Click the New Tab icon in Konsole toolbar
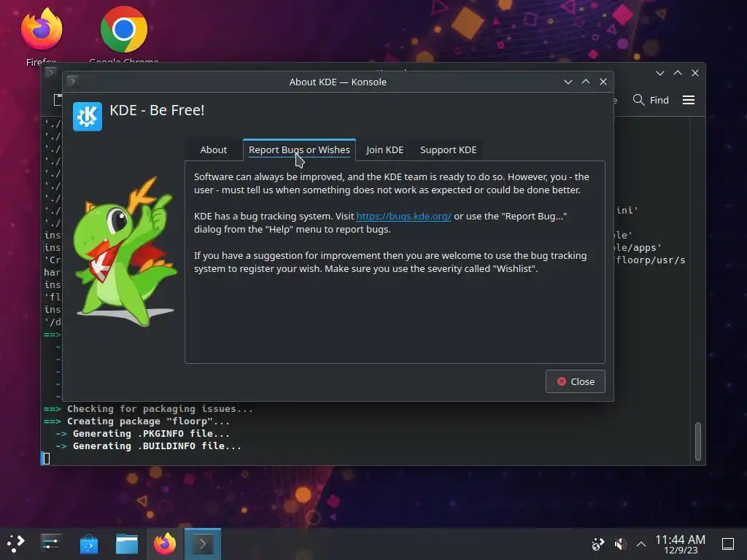747x560 pixels. pos(58,100)
